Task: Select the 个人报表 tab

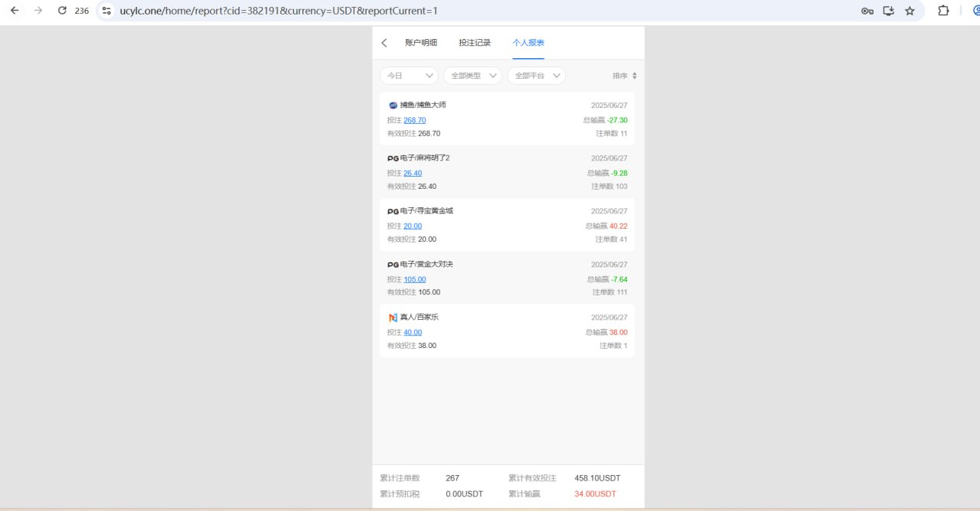Action: [528, 43]
